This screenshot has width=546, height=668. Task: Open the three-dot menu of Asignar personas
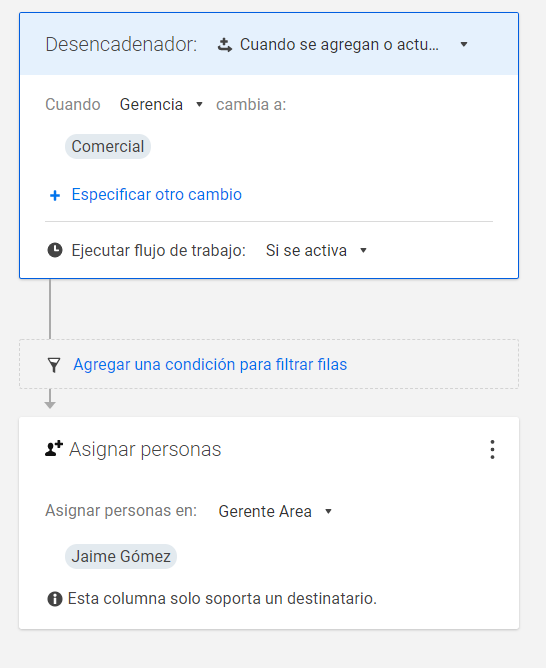492,449
